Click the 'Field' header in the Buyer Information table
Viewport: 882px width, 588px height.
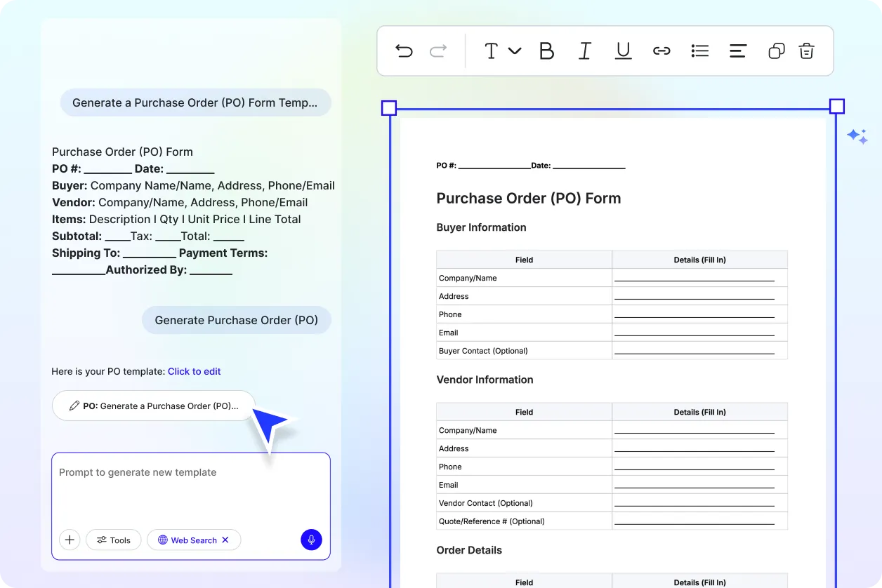(524, 260)
